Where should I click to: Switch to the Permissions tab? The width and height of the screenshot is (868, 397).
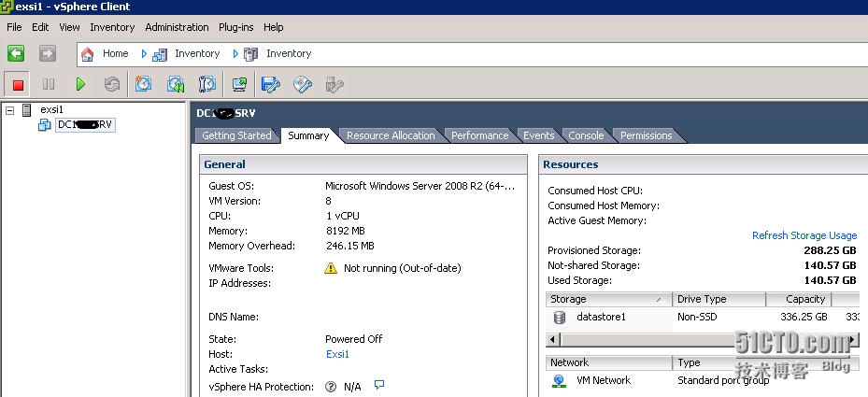pyautogui.click(x=646, y=135)
